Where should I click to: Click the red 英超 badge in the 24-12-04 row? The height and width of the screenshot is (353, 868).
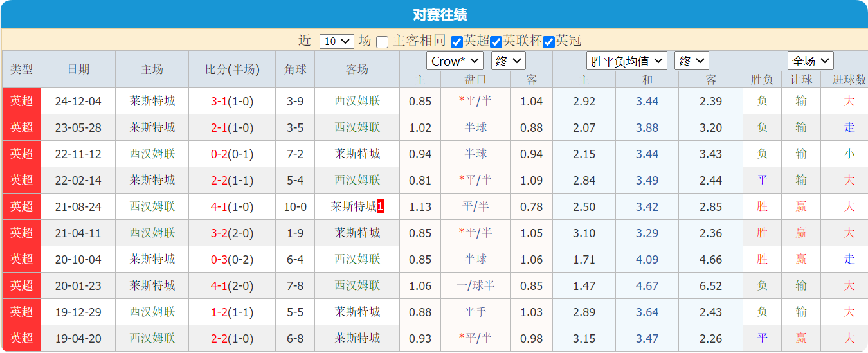21,101
